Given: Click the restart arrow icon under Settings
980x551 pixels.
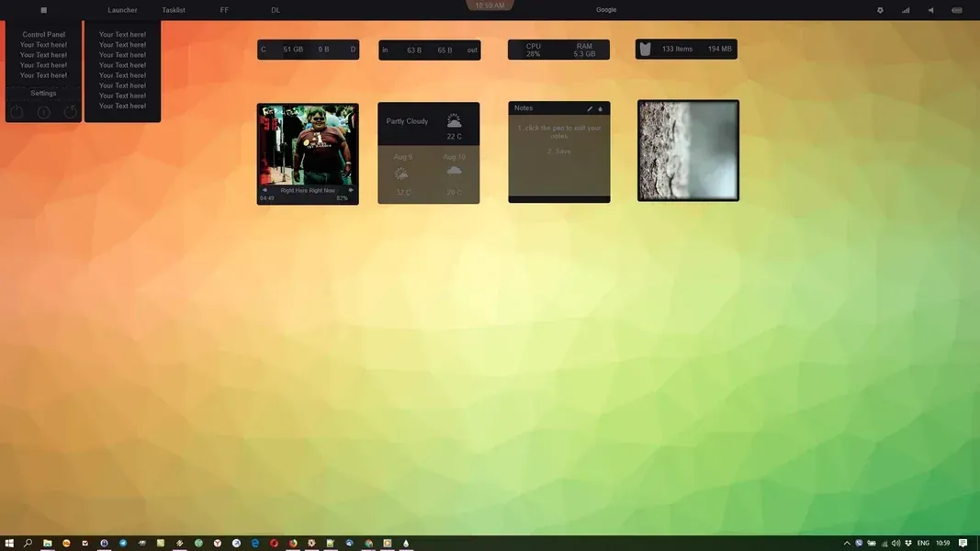Looking at the screenshot, I should tap(70, 112).
